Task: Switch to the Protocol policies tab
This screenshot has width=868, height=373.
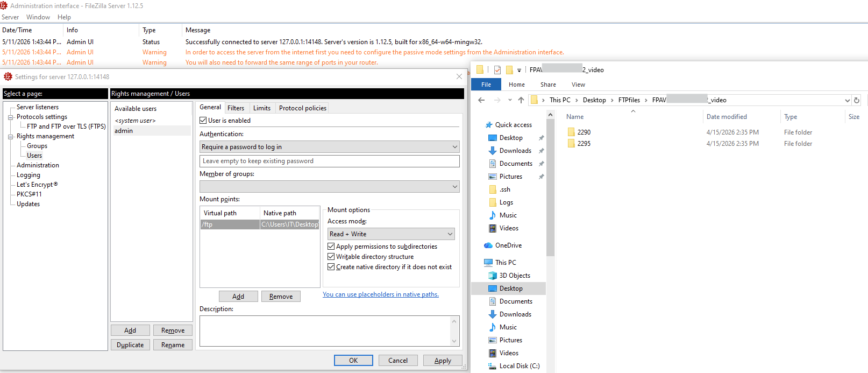Action: [x=303, y=108]
